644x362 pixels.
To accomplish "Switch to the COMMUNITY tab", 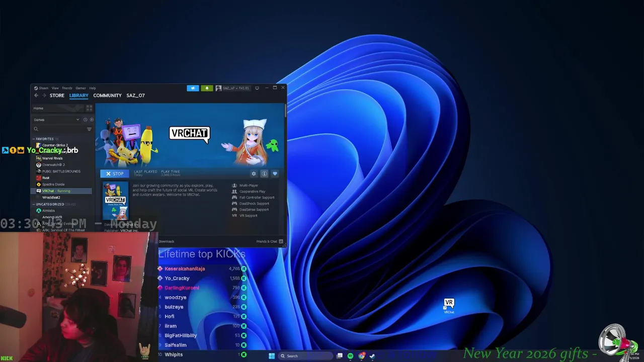I will [107, 96].
